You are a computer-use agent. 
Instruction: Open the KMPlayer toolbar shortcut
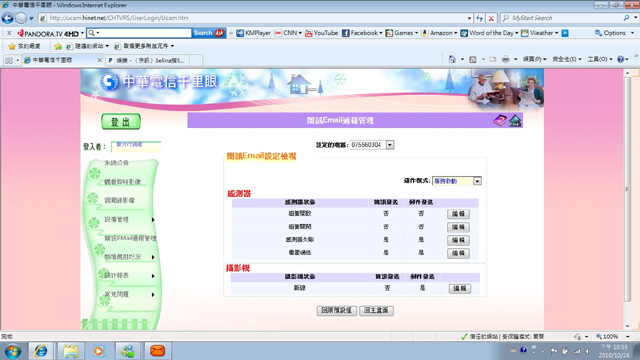click(x=253, y=33)
